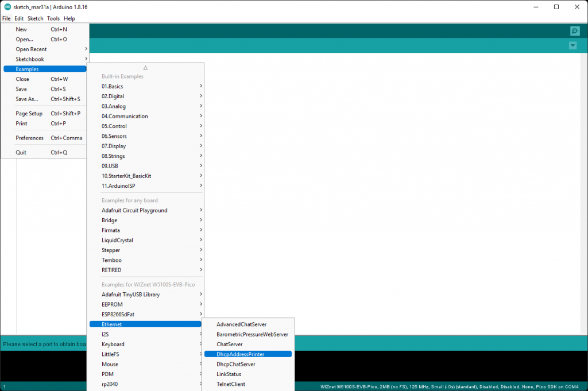
Task: Open BarometricPressureWebServer example
Action: [x=248, y=334]
